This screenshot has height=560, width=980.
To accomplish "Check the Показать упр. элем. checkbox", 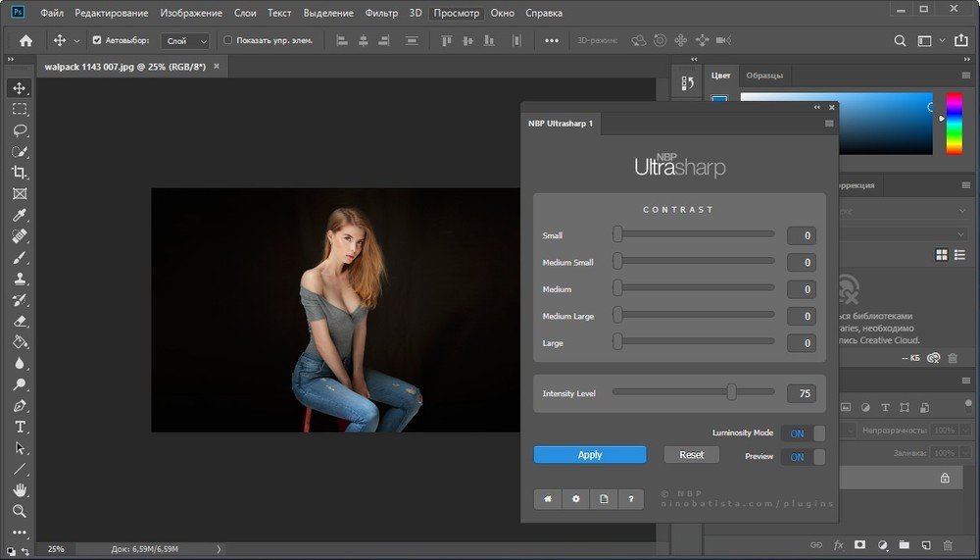I will click(x=228, y=40).
